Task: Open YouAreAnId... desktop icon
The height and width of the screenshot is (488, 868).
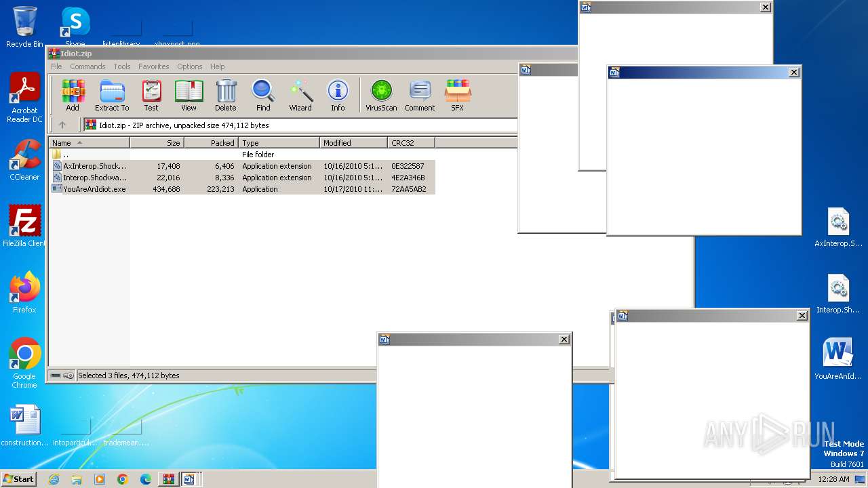Action: [x=838, y=360]
